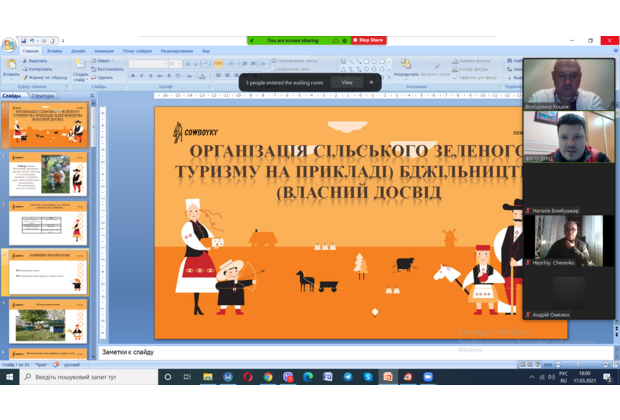Toggle the bulleted list button
Image resolution: width=620 pixels, height=420 pixels.
[x=218, y=64]
